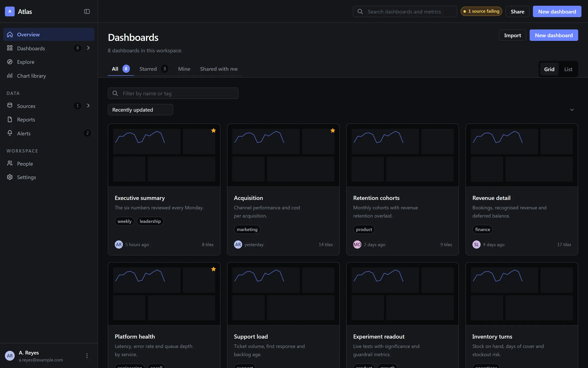This screenshot has width=588, height=368.
Task: Click the Filter by name or tag field
Action: pos(173,93)
